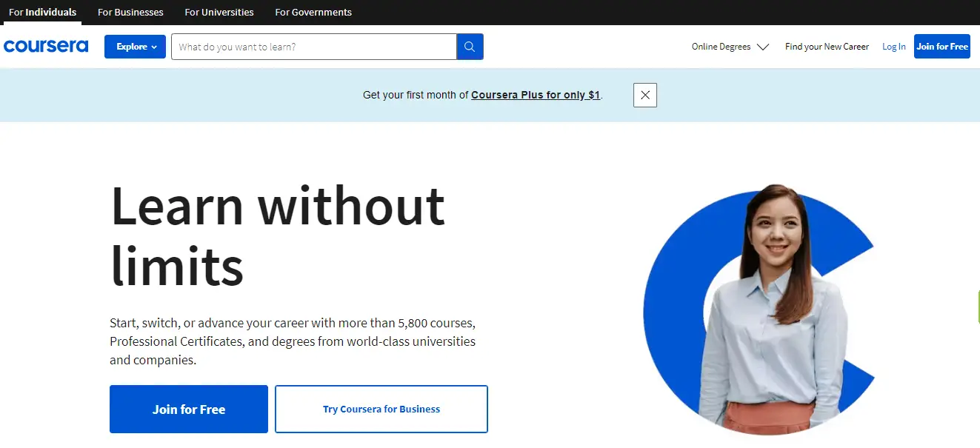Click the 'Learn without limits' heading

pyautogui.click(x=278, y=235)
